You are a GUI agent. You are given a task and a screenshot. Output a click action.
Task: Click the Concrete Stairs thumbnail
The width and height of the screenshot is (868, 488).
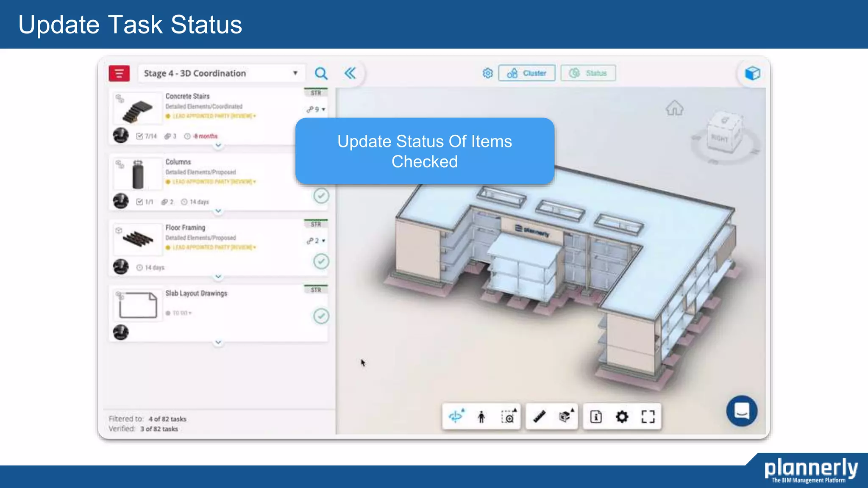pos(138,108)
